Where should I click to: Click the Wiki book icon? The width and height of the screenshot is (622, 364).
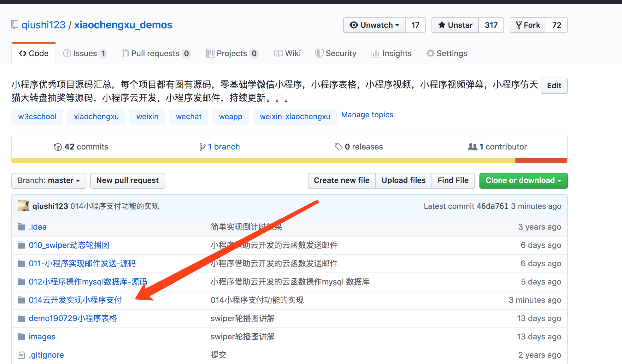pos(278,53)
